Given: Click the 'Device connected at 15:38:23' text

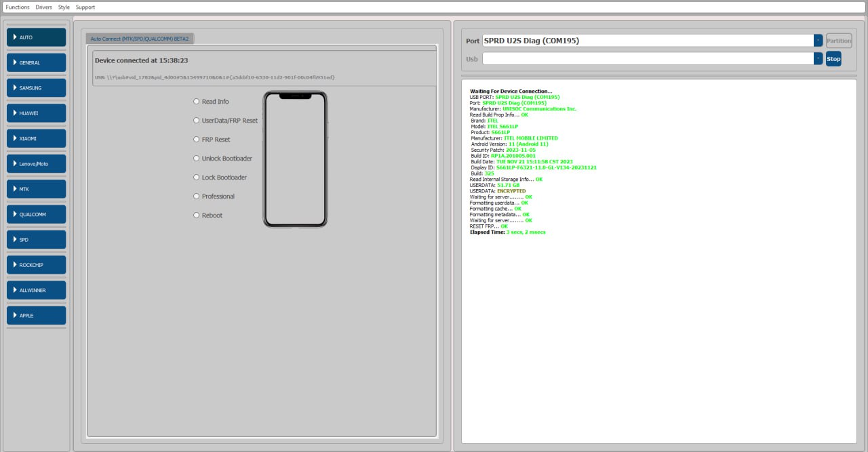Looking at the screenshot, I should tap(141, 60).
